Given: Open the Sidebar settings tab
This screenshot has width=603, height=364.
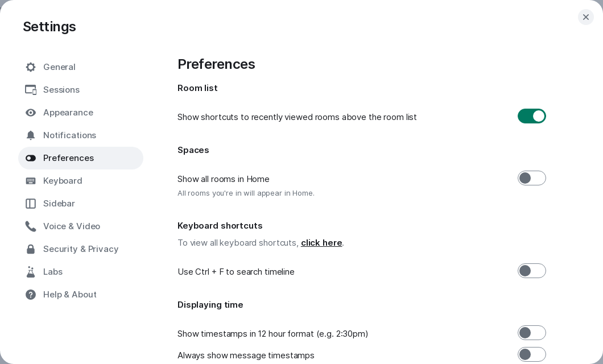Looking at the screenshot, I should pyautogui.click(x=59, y=204).
